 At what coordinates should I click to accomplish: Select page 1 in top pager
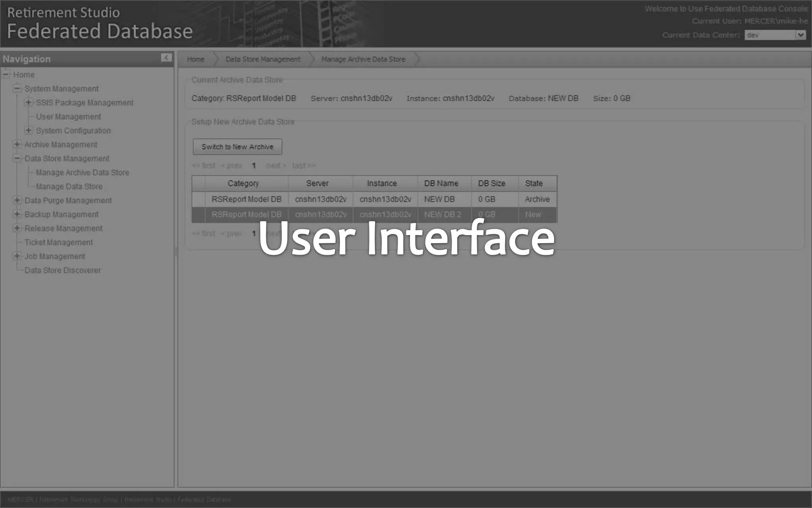(254, 165)
